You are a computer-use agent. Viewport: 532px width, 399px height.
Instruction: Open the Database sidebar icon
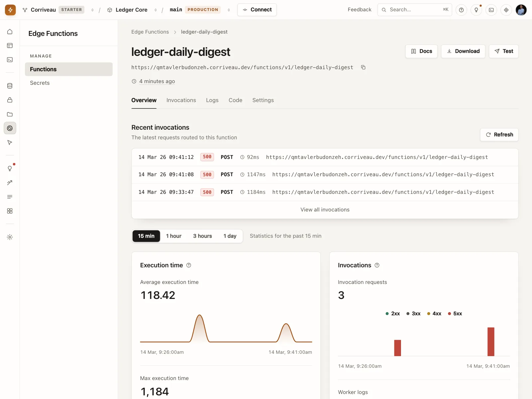(x=10, y=86)
